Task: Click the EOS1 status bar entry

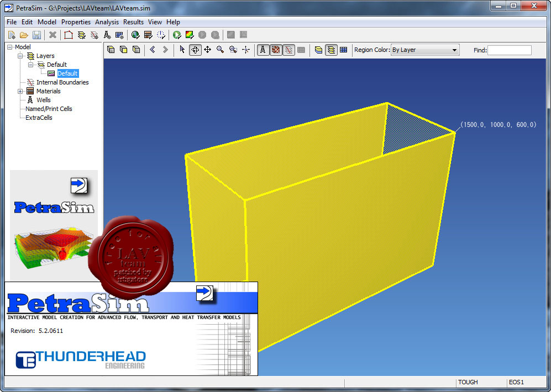Action: [517, 382]
